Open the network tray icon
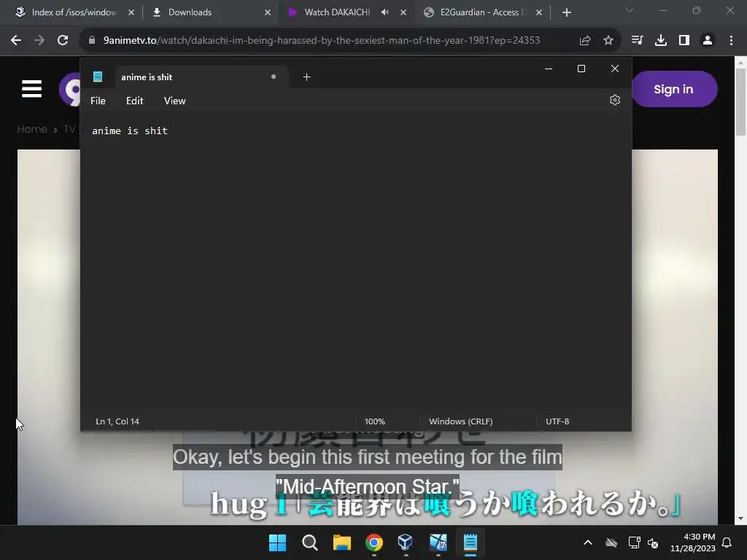The height and width of the screenshot is (560, 747). click(x=634, y=542)
